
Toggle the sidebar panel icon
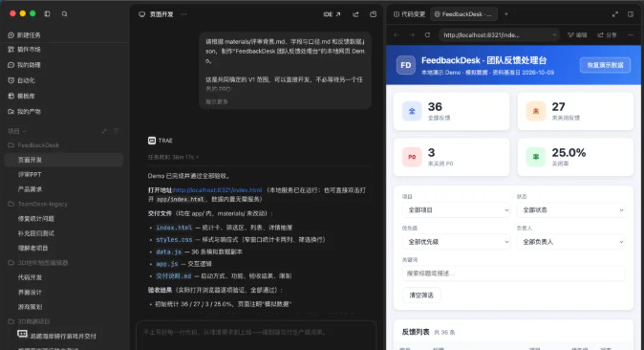click(x=47, y=13)
